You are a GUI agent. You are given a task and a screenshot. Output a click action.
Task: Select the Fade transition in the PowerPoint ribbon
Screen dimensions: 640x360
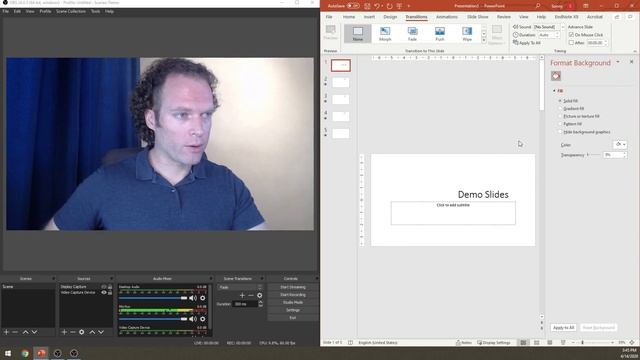click(x=412, y=33)
